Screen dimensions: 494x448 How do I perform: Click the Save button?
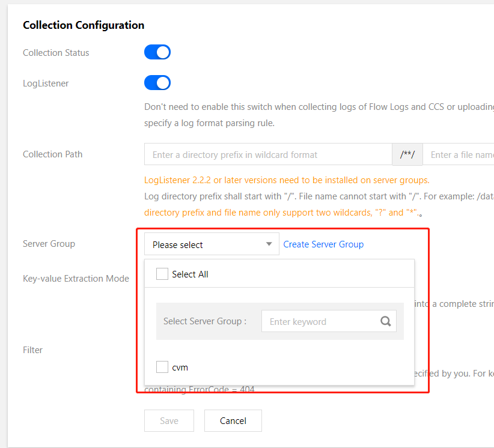(169, 420)
